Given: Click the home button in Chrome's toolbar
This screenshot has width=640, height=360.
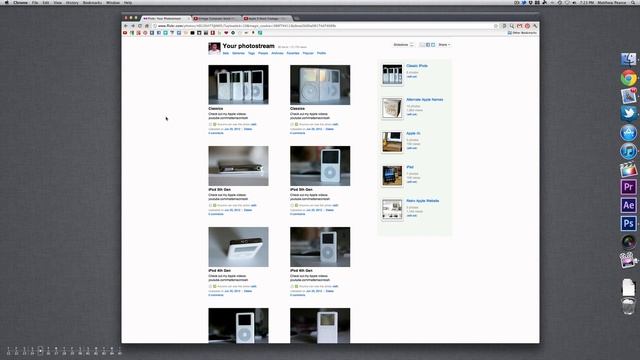Looking at the screenshot, I should click(x=147, y=26).
